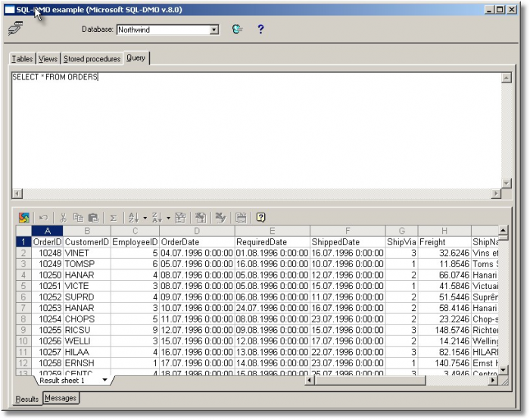The width and height of the screenshot is (530, 420).
Task: Click the Copy icon in spreadsheet toolbar
Action: tap(79, 218)
